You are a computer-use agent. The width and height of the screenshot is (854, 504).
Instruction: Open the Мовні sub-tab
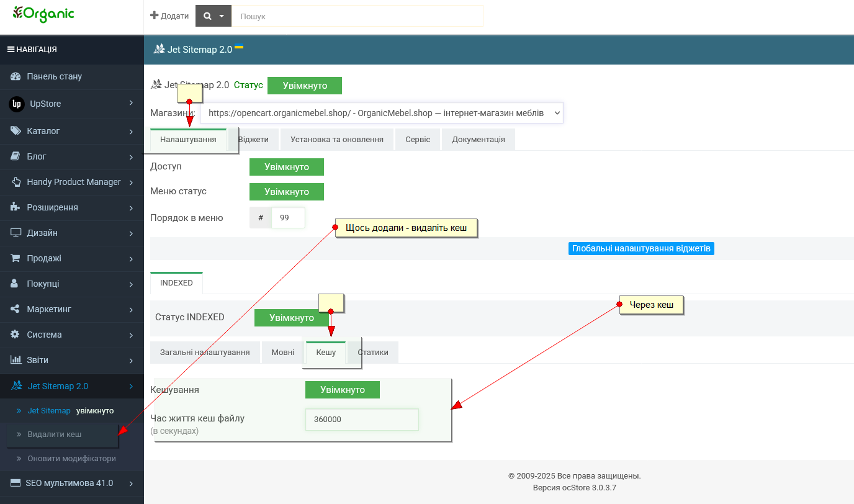pos(283,353)
